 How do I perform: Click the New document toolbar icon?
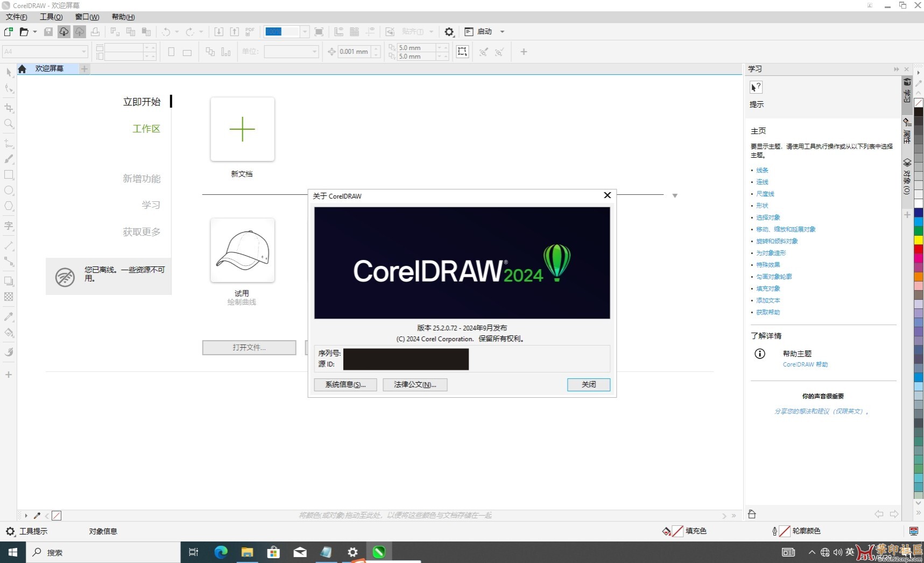[x=9, y=32]
